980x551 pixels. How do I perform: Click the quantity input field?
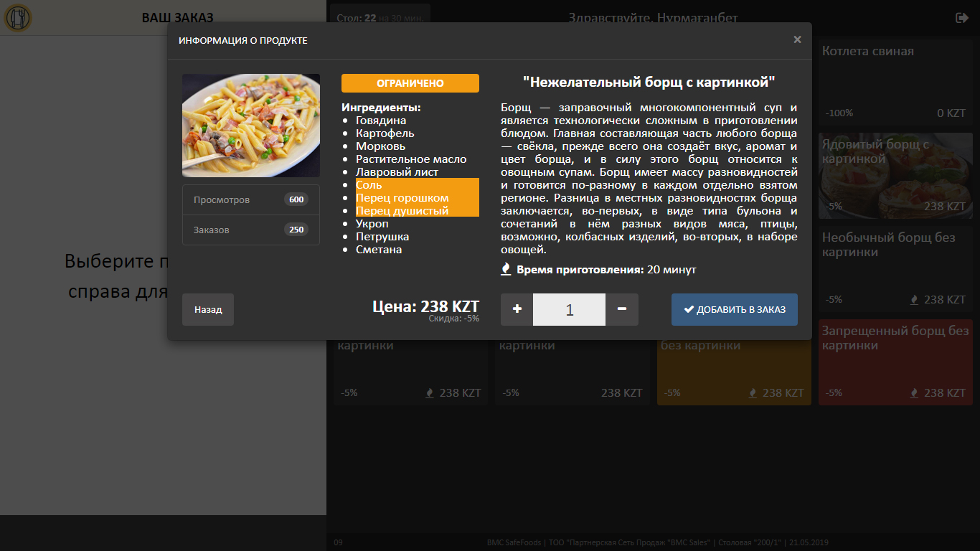[x=569, y=309]
